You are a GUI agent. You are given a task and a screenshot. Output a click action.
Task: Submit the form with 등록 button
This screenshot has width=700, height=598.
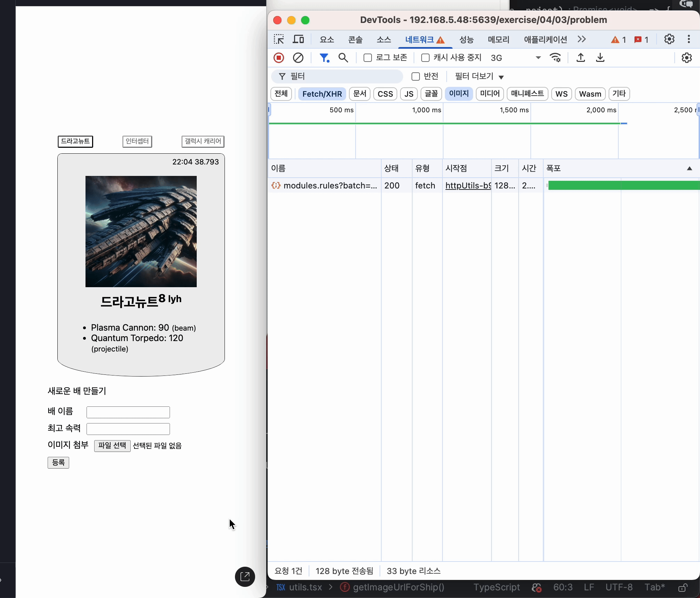tap(58, 463)
